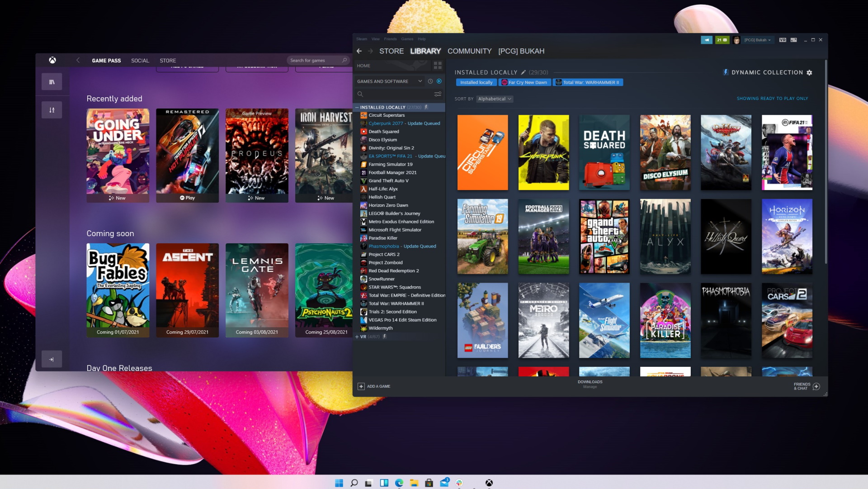Toggle the Installed Locally filter button

pos(476,82)
